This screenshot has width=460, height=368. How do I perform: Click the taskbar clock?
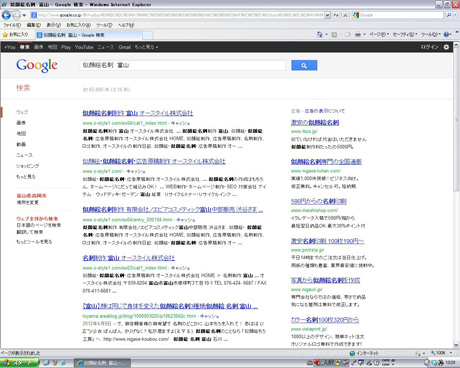click(450, 363)
